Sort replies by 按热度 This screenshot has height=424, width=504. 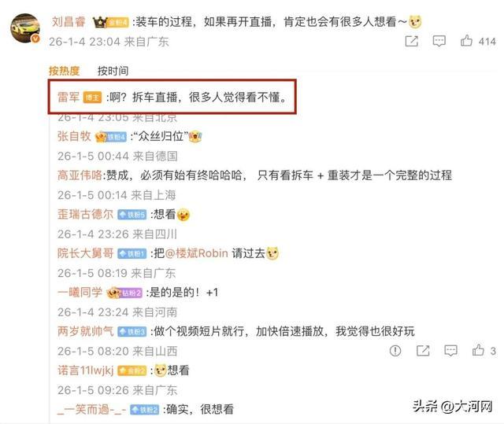(64, 71)
